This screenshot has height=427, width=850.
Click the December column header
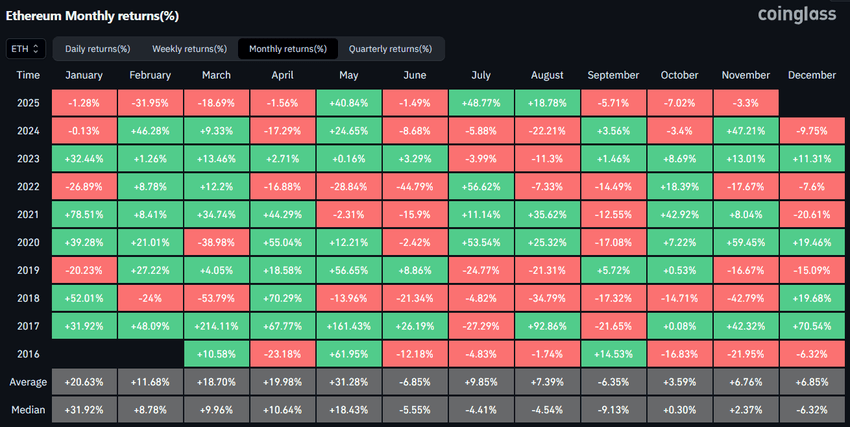811,75
